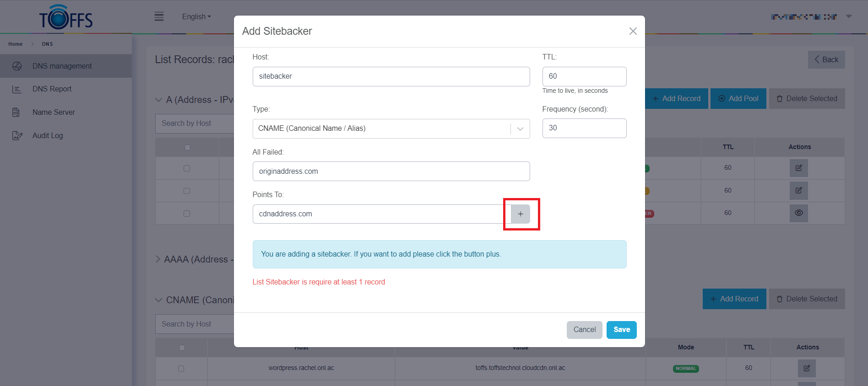Tick the wordpress.rachel.onl.ac row checkbox

point(181,368)
